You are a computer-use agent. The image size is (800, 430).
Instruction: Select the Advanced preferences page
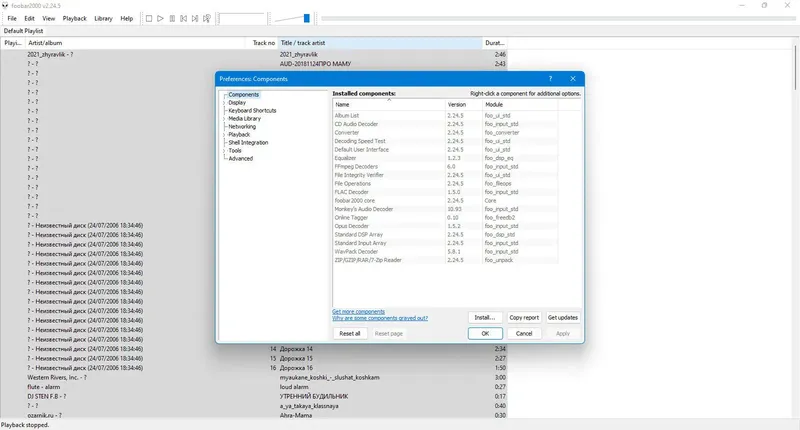tap(240, 159)
